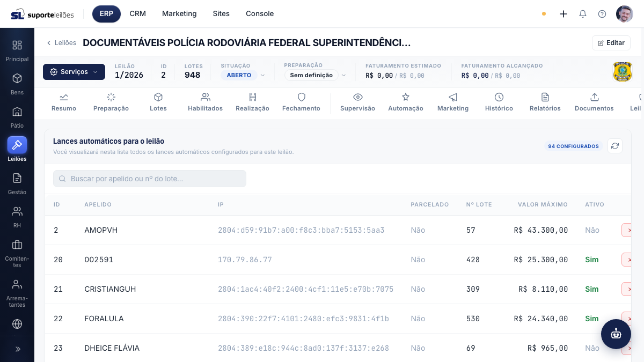
Task: Change the Situação ABERTO dropdown
Action: click(244, 75)
